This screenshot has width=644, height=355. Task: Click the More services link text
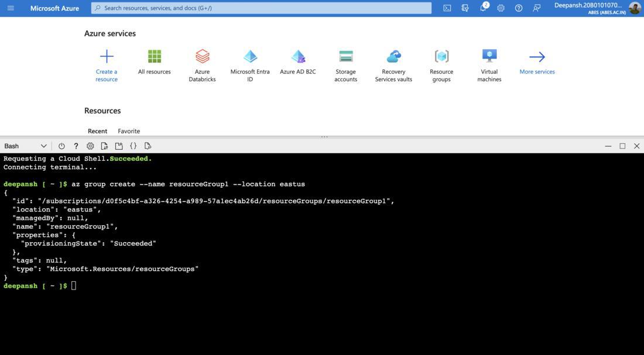pyautogui.click(x=537, y=71)
